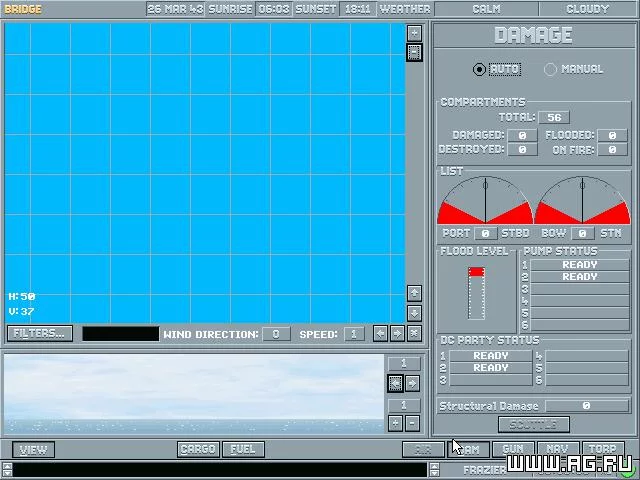Click the sunrise time 06:03
The image size is (640, 480).
pyautogui.click(x=274, y=9)
